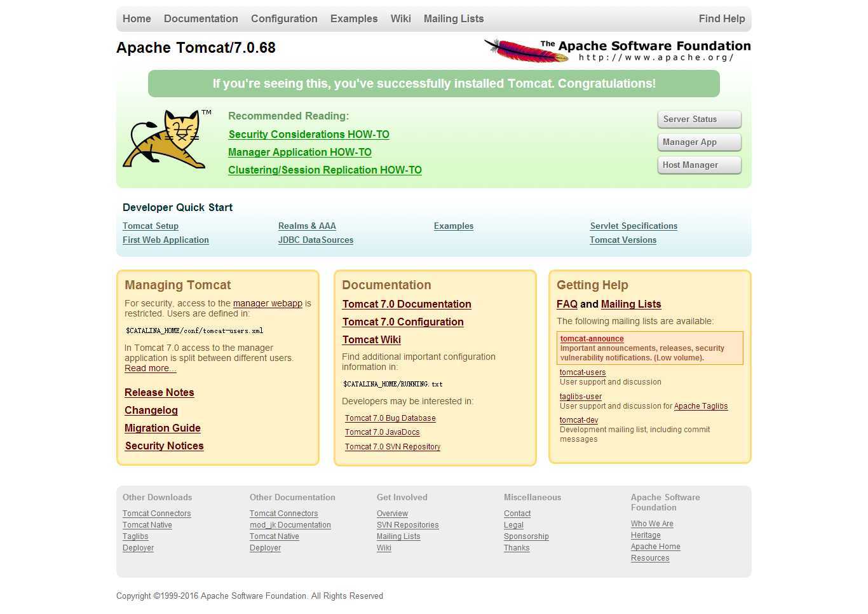The image size is (868, 614).
Task: Open Deployer under Other Downloads
Action: pyautogui.click(x=139, y=549)
